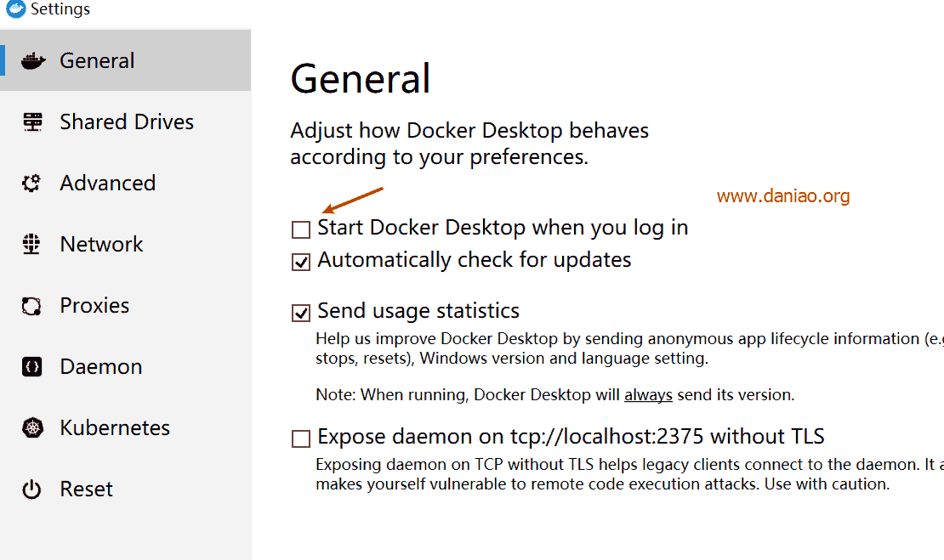Click the Reset power icon
This screenshot has height=560, width=944.
point(31,489)
